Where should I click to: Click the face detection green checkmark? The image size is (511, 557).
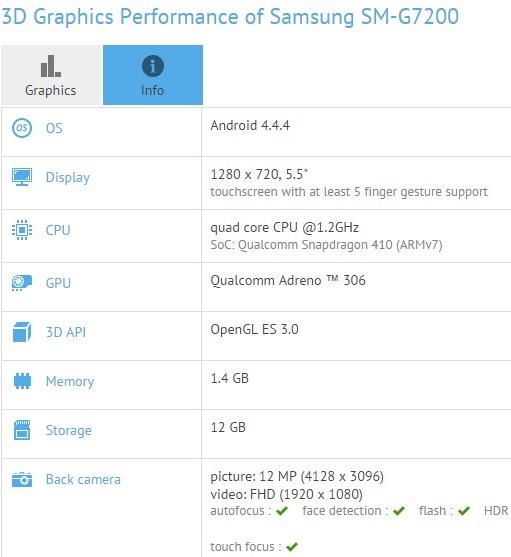click(399, 511)
